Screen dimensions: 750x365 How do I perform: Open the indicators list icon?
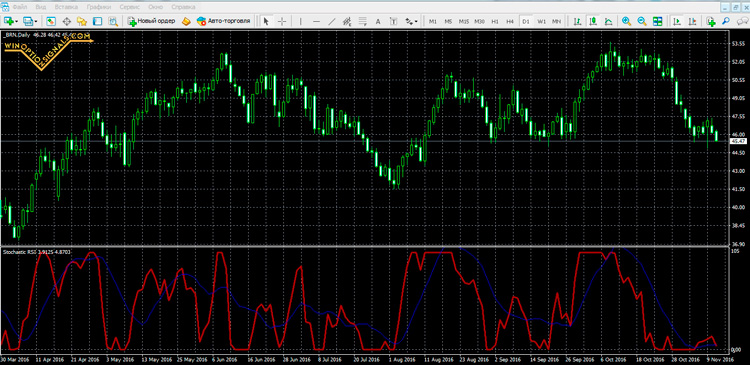[x=711, y=22]
